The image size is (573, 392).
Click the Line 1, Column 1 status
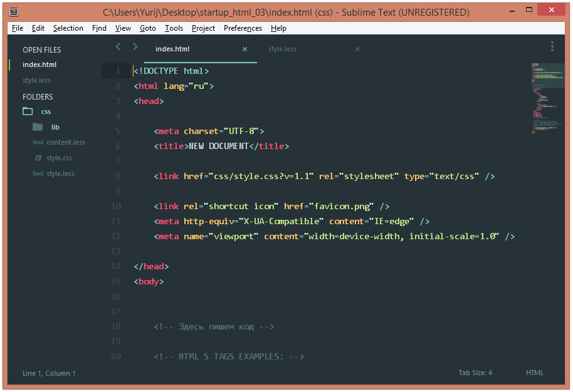(x=49, y=373)
